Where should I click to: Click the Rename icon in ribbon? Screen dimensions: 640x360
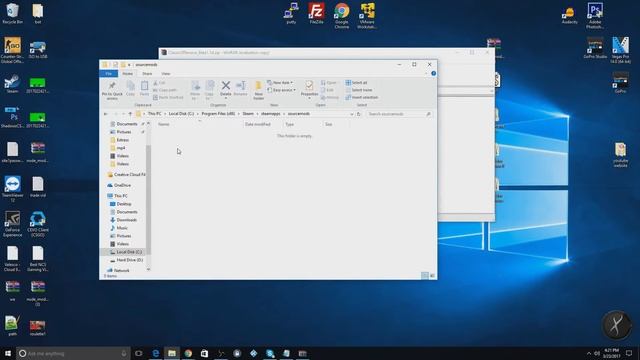[x=240, y=89]
